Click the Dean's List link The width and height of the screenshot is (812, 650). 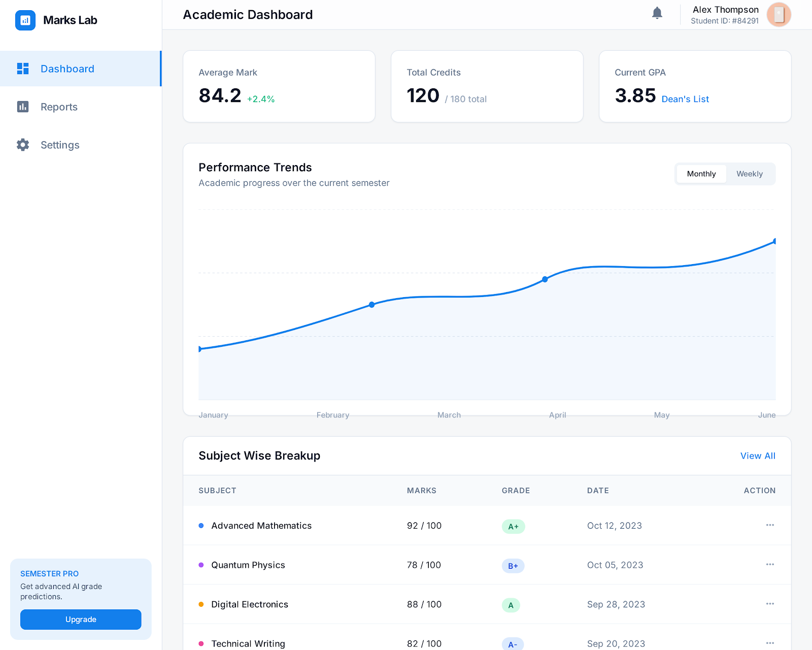pyautogui.click(x=685, y=99)
